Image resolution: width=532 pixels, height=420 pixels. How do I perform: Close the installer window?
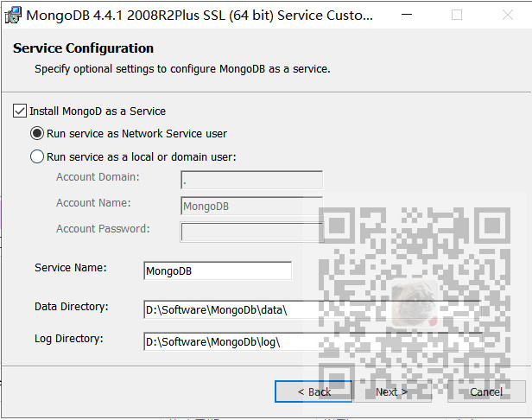508,15
